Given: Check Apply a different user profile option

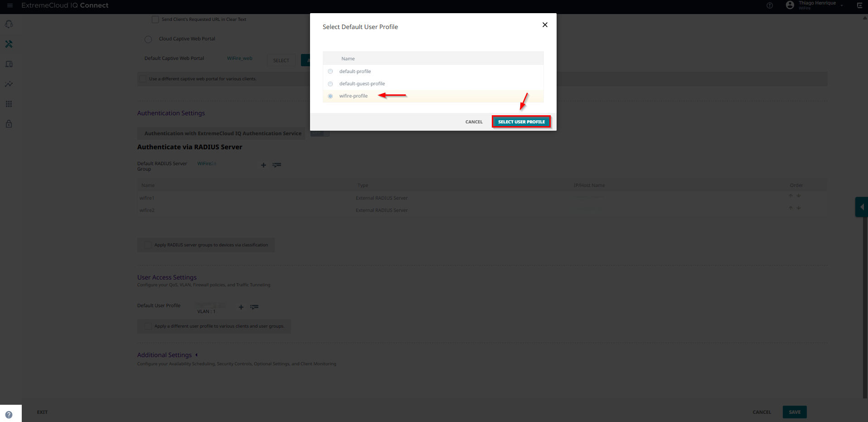Looking at the screenshot, I should [x=148, y=326].
